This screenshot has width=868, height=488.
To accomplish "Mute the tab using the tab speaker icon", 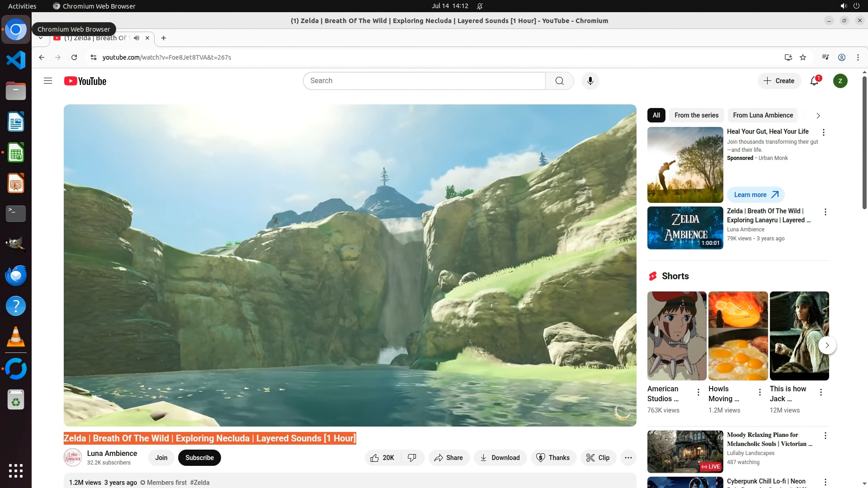I will [x=137, y=38].
